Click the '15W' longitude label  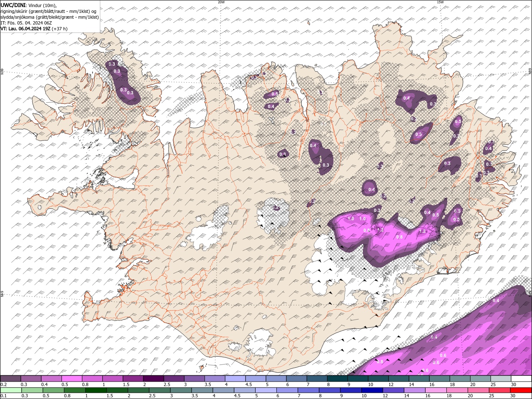pyautogui.click(x=440, y=2)
